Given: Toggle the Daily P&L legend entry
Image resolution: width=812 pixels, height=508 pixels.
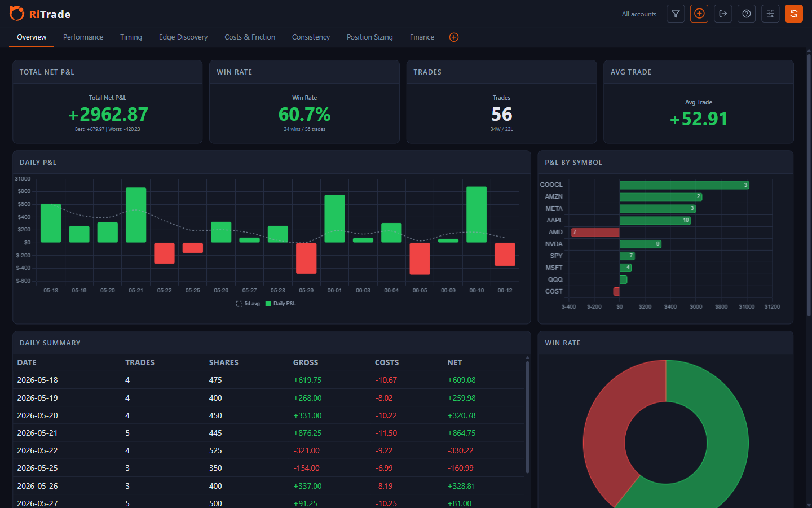Looking at the screenshot, I should (281, 304).
